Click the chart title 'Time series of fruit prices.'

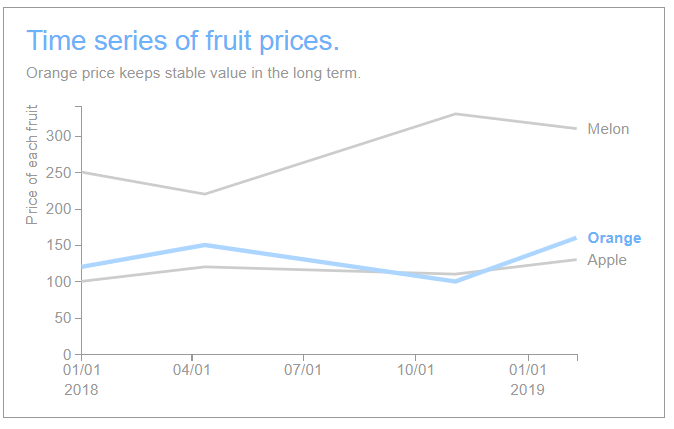click(182, 41)
